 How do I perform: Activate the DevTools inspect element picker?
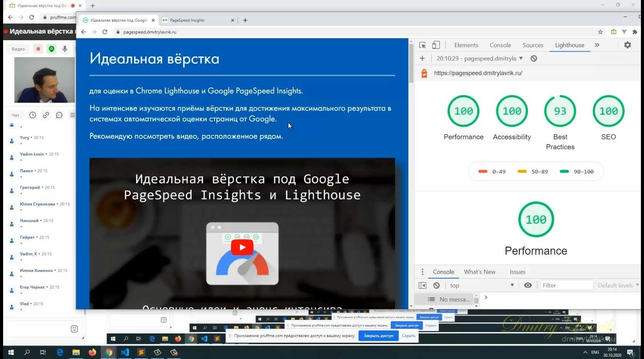tap(423, 45)
